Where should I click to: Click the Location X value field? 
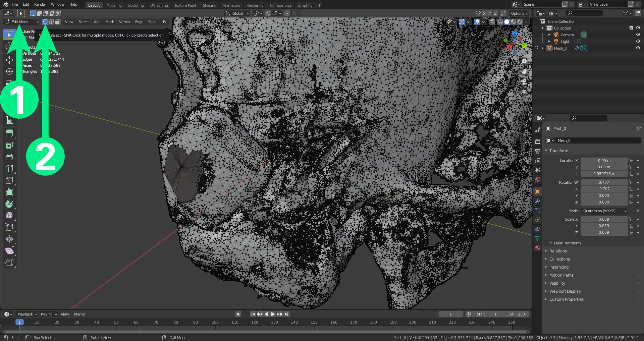(x=604, y=161)
